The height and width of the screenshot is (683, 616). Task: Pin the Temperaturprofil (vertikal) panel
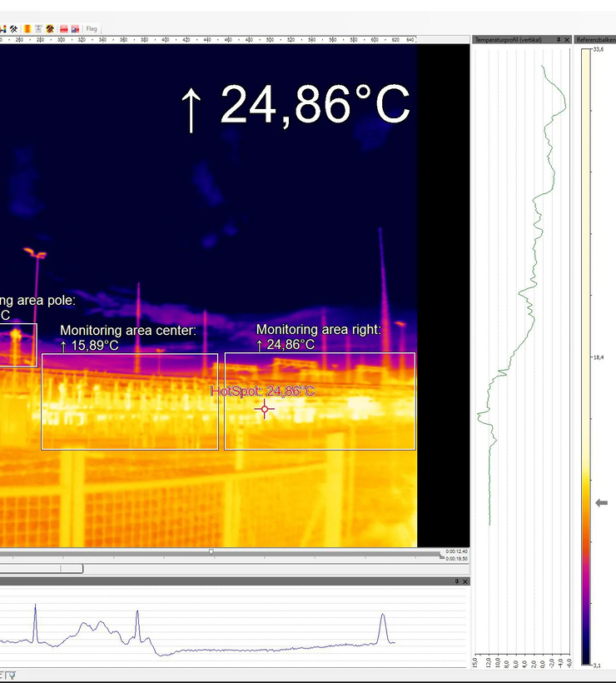click(x=559, y=39)
